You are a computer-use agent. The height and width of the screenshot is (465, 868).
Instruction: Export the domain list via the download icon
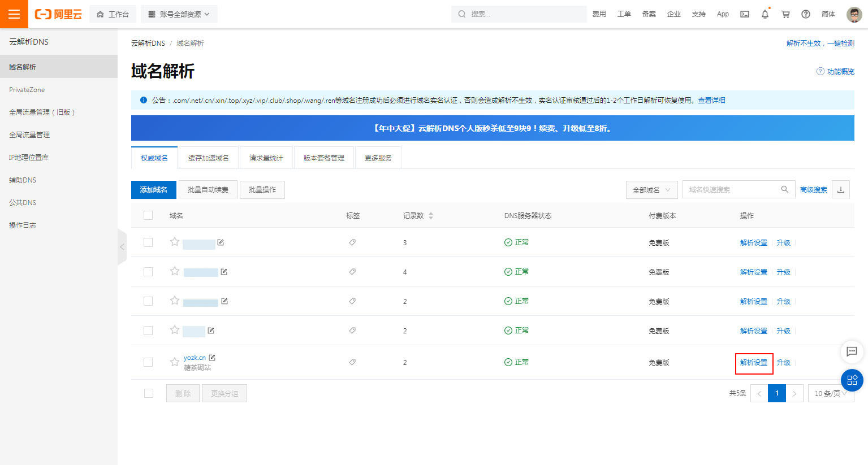pos(840,189)
